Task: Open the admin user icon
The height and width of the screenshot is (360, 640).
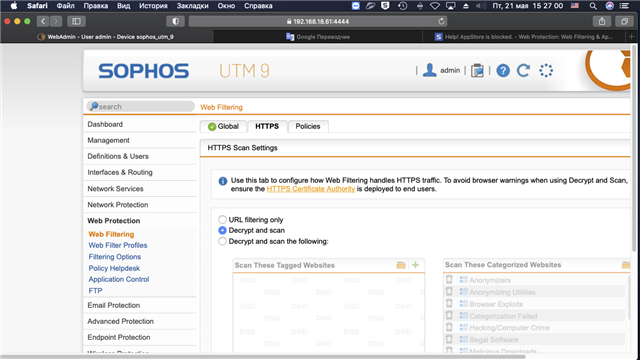Action: pos(429,70)
